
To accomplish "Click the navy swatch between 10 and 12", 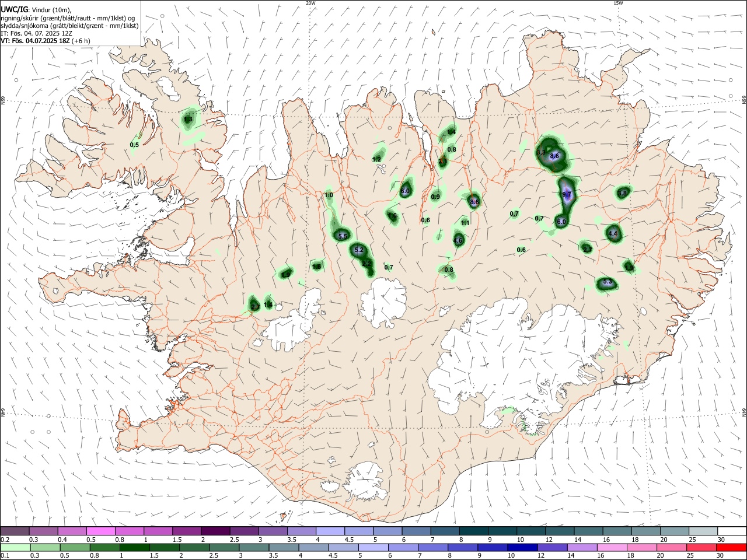I will pos(522,548).
